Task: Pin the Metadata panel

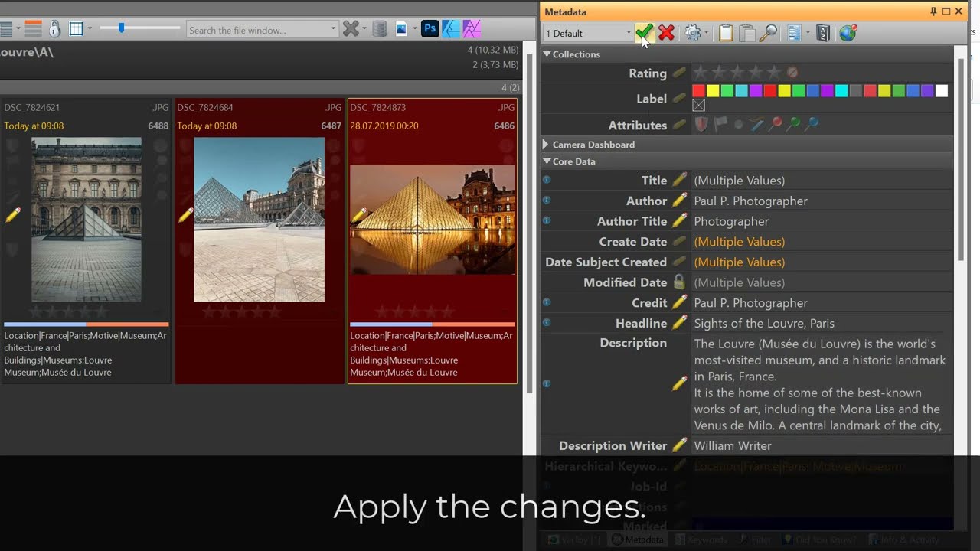Action: click(933, 11)
